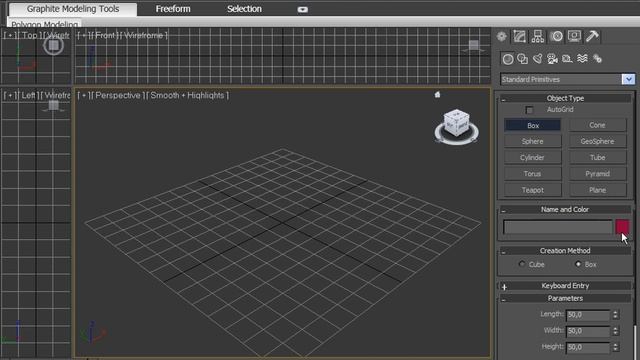Open the Front viewport Wireframe shading menu
Viewport: 640px width, 360px height.
point(144,36)
